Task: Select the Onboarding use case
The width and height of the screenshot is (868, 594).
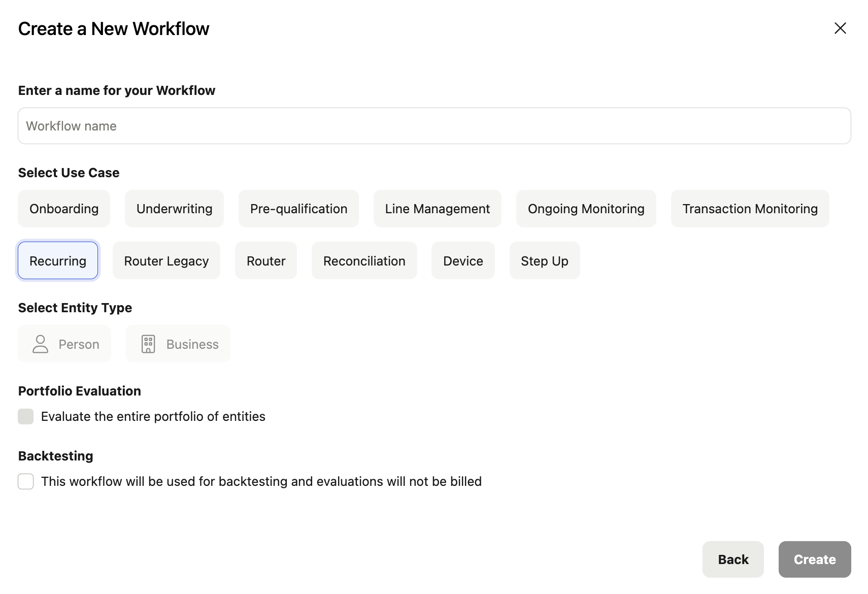Action: (64, 209)
